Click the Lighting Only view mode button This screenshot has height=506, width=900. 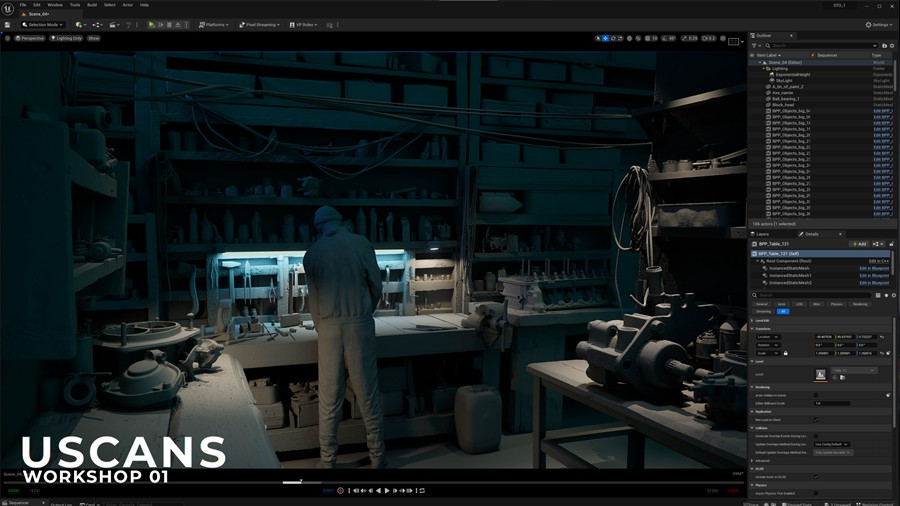pyautogui.click(x=66, y=38)
